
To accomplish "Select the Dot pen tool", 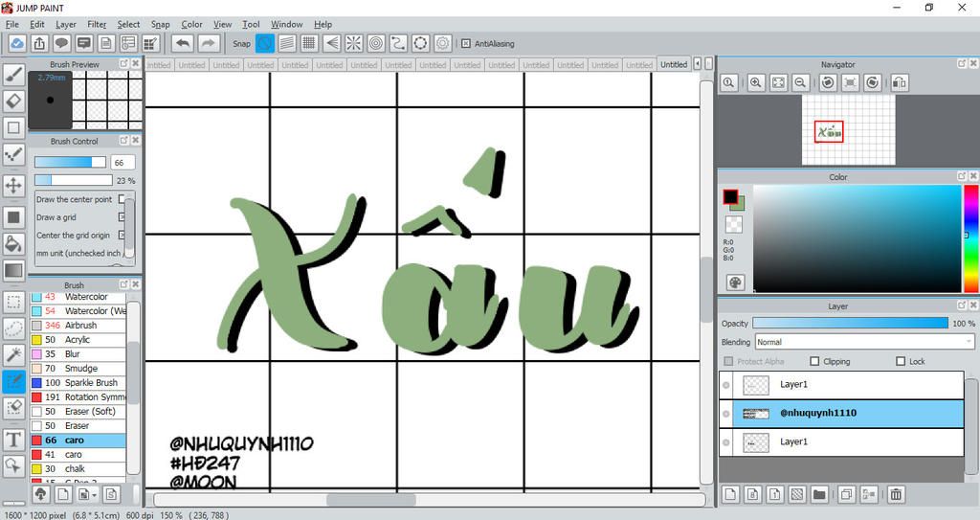I will pos(13,154).
